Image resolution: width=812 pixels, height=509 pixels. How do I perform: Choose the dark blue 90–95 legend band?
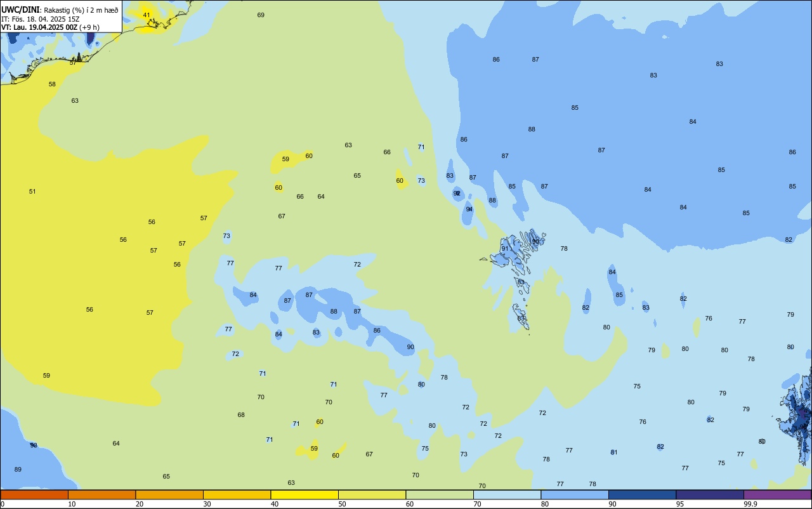click(x=642, y=494)
